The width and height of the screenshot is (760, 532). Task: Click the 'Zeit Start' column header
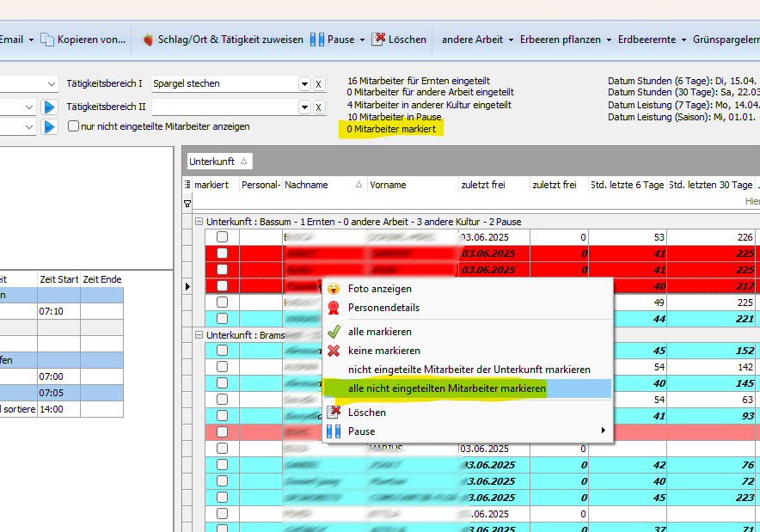point(58,279)
